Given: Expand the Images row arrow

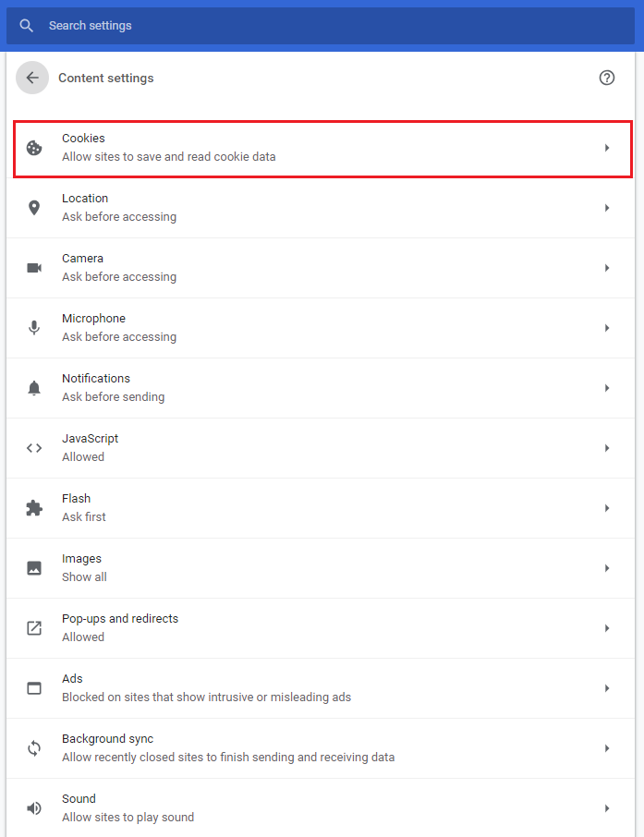Looking at the screenshot, I should [x=607, y=568].
